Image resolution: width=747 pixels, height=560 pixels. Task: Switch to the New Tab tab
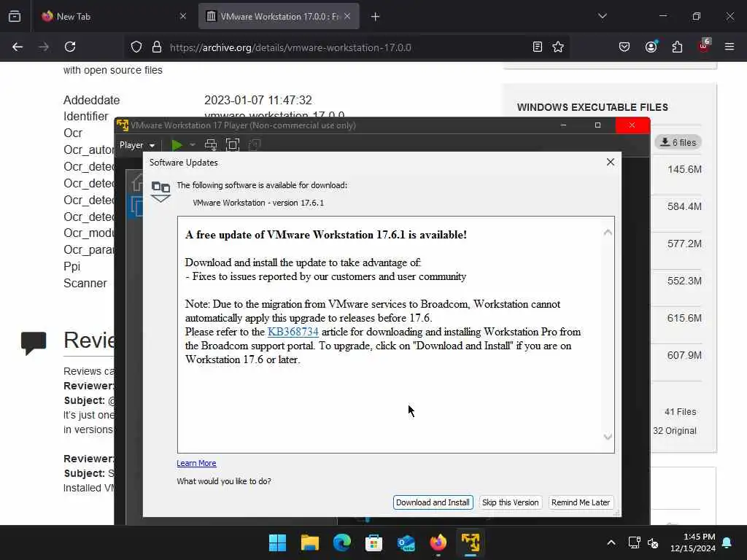(x=113, y=16)
